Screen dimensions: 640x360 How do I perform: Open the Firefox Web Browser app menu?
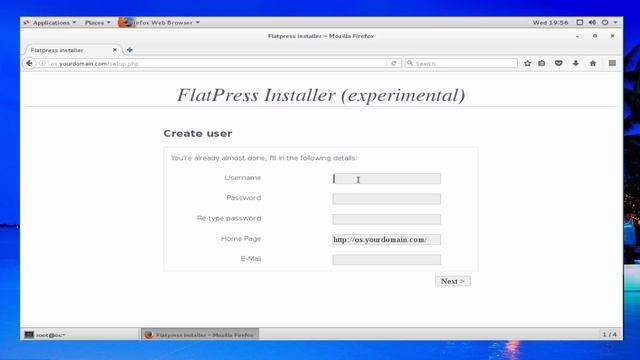tap(159, 23)
